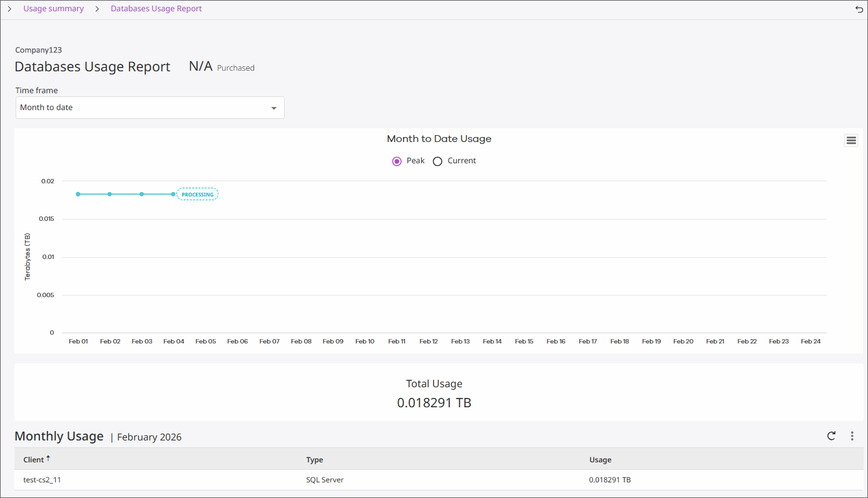Open Monthly Usage more options menu

[x=852, y=436]
